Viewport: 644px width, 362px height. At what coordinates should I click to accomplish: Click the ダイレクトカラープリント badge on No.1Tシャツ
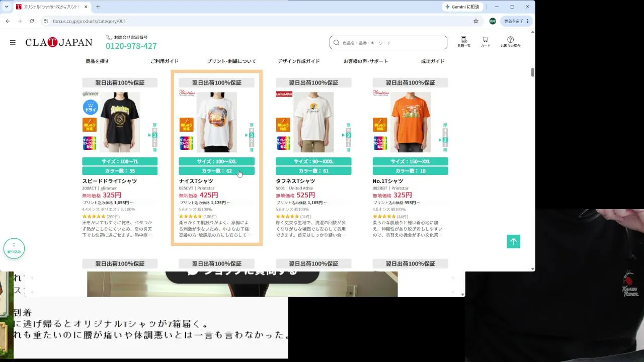tap(380, 143)
